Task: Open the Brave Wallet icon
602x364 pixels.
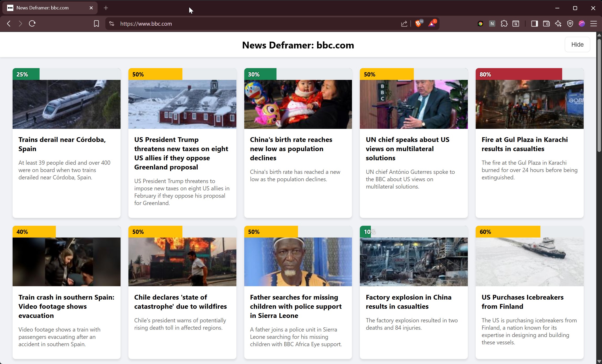Action: click(546, 24)
